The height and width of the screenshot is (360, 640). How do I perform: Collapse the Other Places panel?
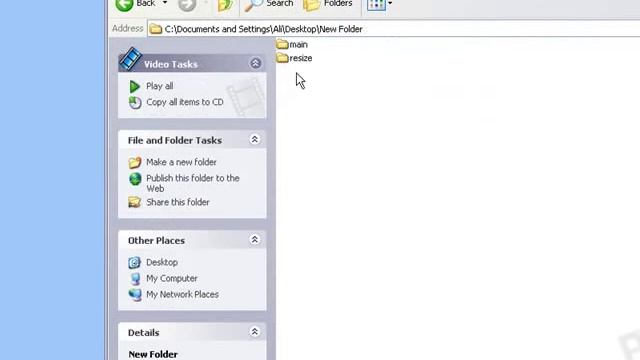pos(255,240)
